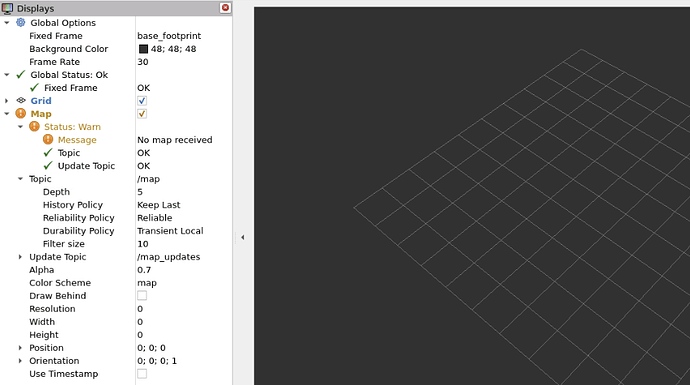Click the Global Options gear icon
This screenshot has height=385, width=690.
21,22
